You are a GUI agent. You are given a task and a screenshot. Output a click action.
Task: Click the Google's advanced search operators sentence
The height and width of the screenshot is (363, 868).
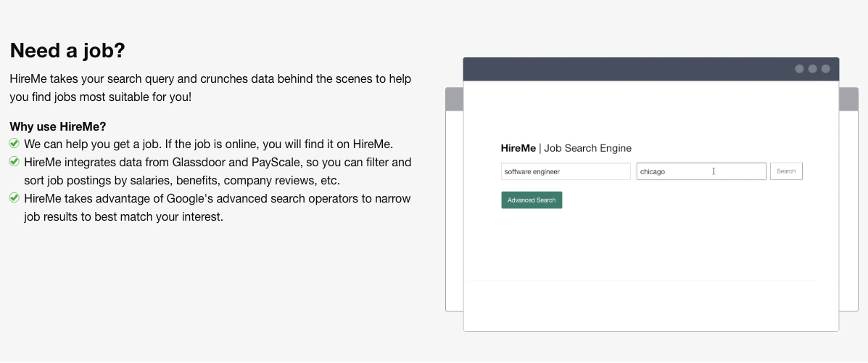(x=218, y=207)
